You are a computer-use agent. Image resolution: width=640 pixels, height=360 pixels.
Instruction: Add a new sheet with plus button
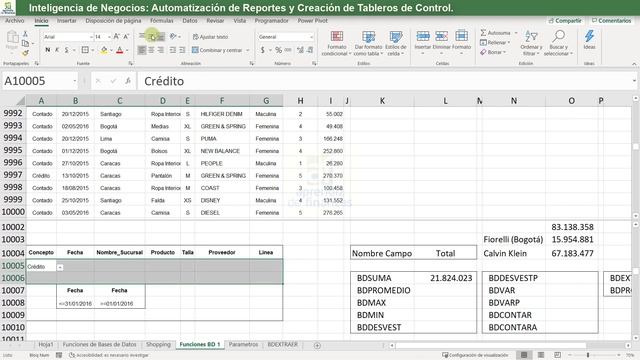click(x=317, y=345)
